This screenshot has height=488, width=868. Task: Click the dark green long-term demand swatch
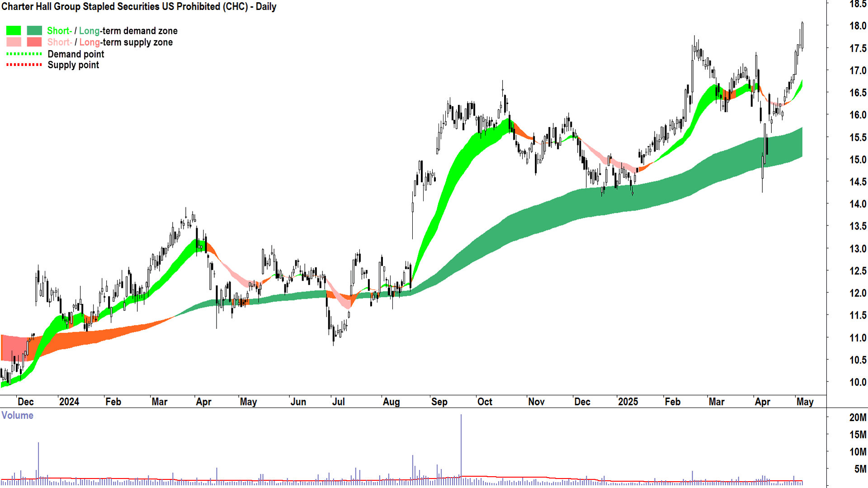pos(34,31)
